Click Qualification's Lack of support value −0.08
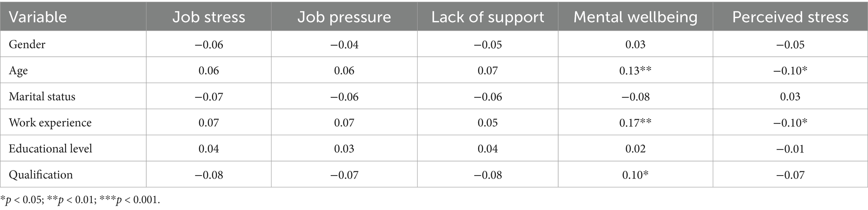 pyautogui.click(x=488, y=175)
